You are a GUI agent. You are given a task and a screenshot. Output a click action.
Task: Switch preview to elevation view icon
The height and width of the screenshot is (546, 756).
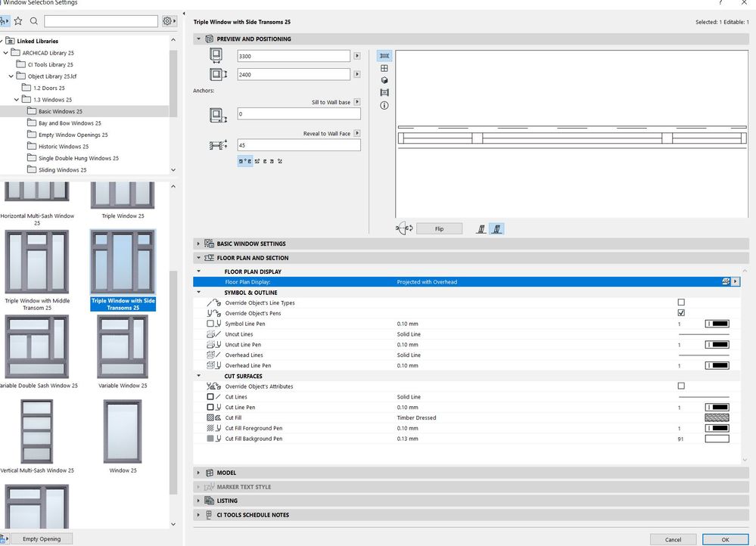click(384, 68)
